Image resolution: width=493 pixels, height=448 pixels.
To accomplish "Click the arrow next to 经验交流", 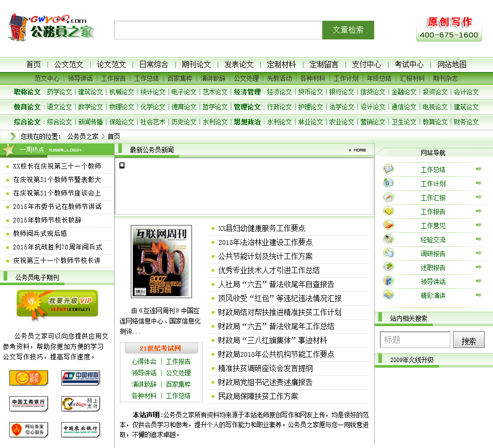I will [478, 239].
